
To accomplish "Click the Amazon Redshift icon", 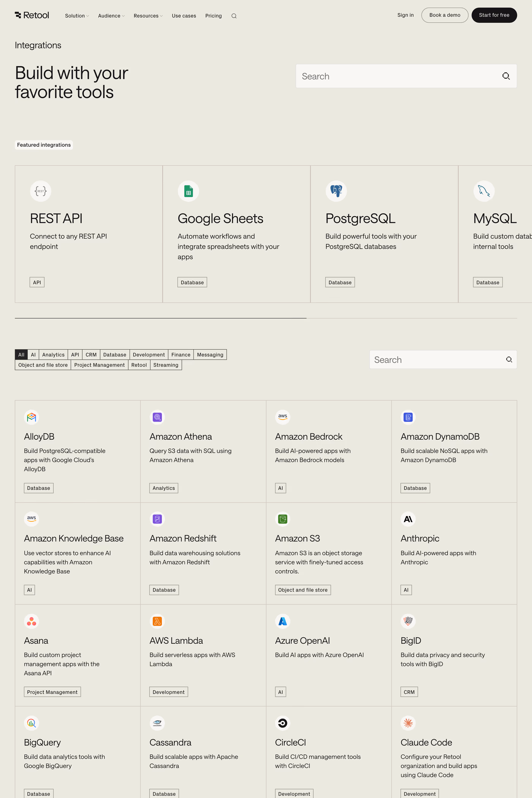I will click(x=157, y=519).
